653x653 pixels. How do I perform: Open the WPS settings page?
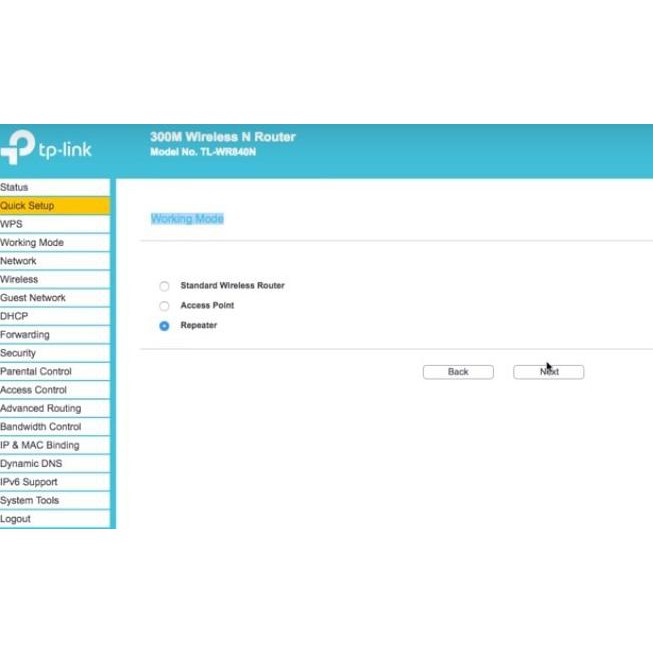[x=12, y=224]
